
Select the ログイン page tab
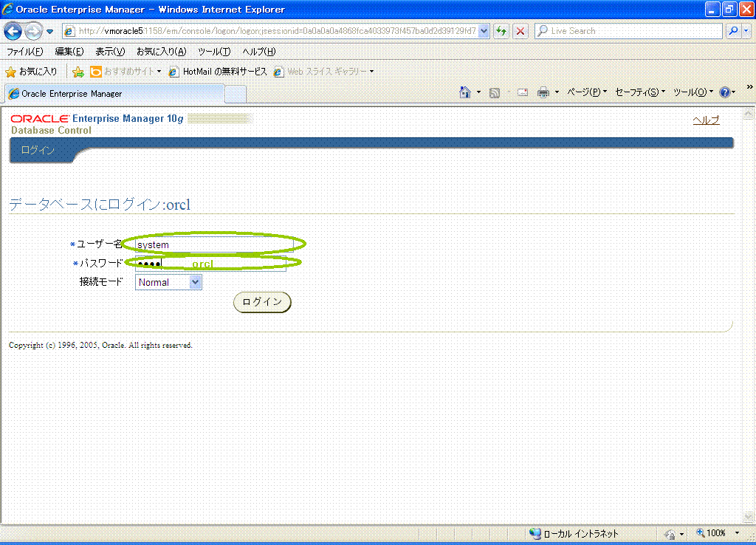pos(38,151)
